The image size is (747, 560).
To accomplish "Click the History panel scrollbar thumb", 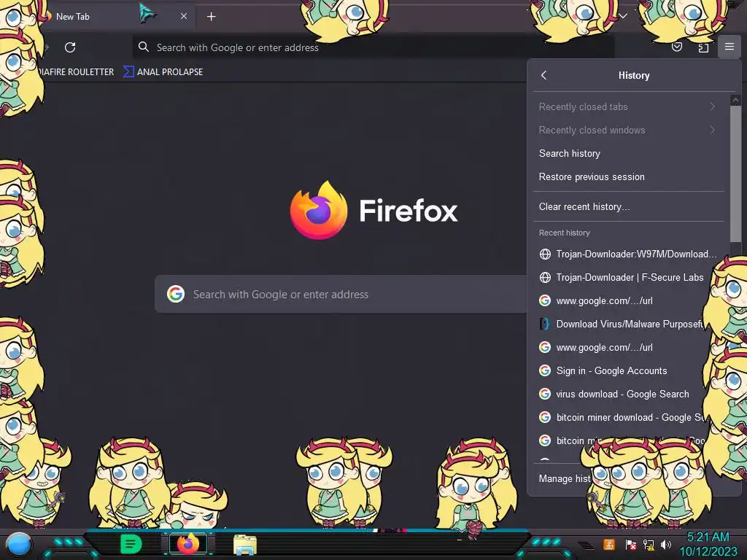I will 735,174.
